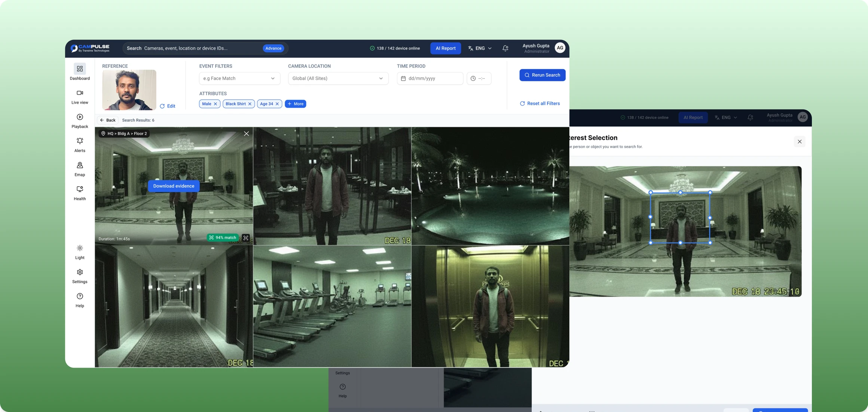
Task: Open AG user avatar menu
Action: (560, 48)
